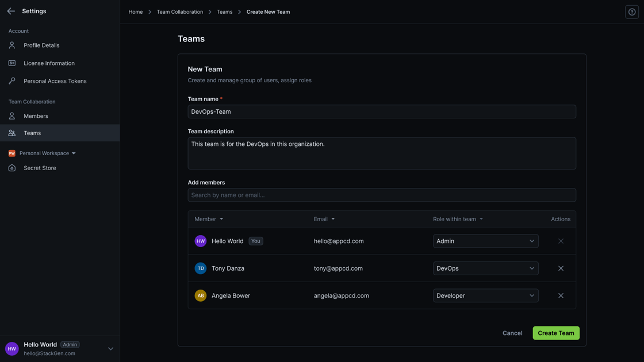The image size is (644, 362).
Task: Select the License Information icon
Action: pyautogui.click(x=11, y=63)
